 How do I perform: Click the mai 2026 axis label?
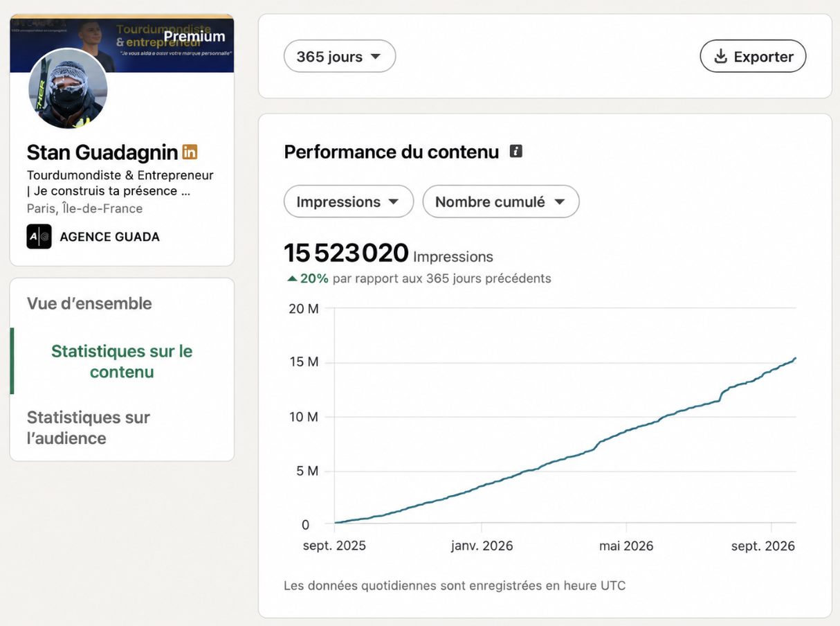coord(626,546)
